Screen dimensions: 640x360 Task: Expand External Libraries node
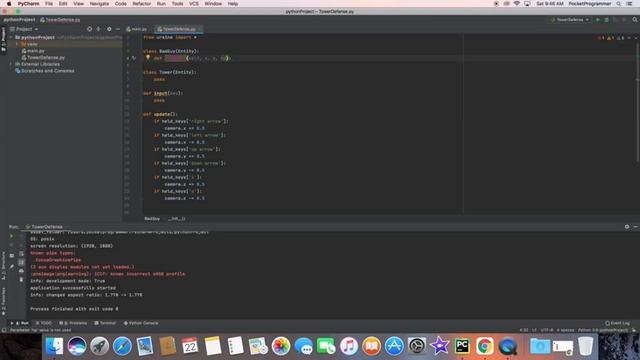tap(11, 64)
